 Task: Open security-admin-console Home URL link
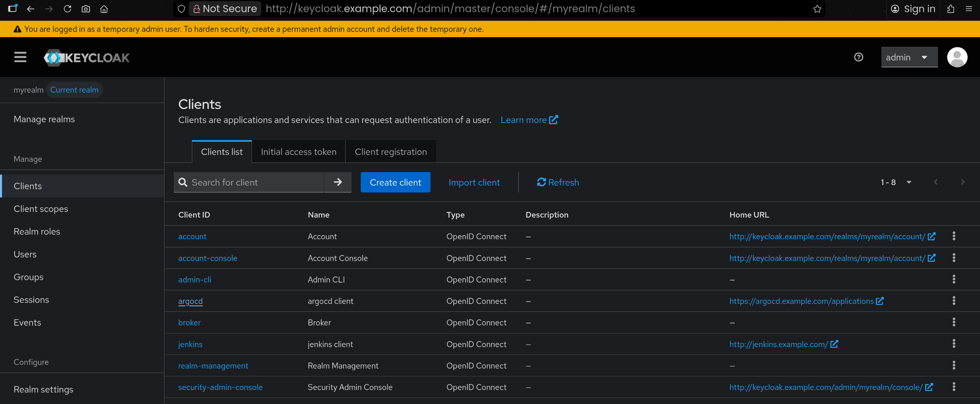click(x=831, y=387)
